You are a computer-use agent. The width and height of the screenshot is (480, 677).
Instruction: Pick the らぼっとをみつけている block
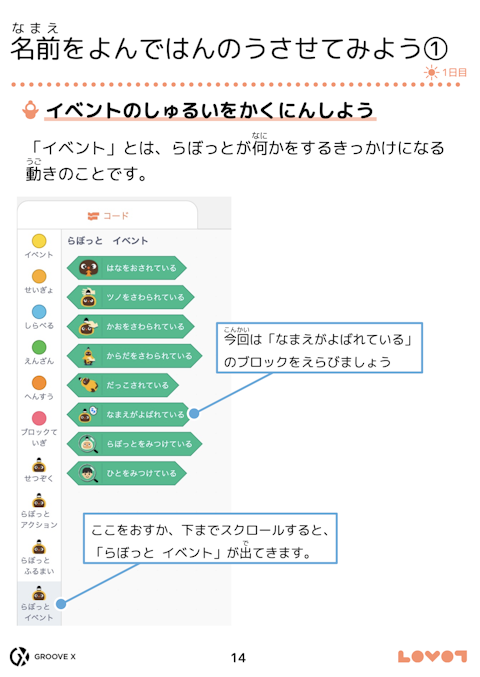point(134,444)
